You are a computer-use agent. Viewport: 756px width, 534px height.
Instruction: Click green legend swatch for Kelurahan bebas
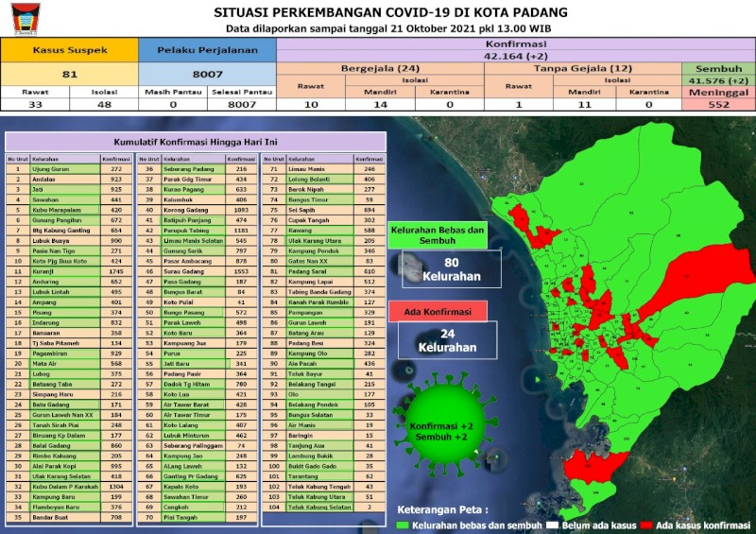click(x=403, y=525)
